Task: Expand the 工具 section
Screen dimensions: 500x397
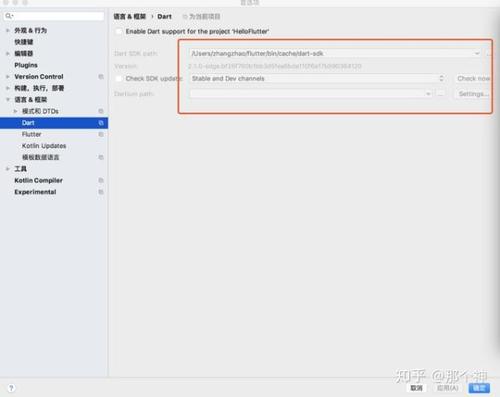Action: pos(7,169)
